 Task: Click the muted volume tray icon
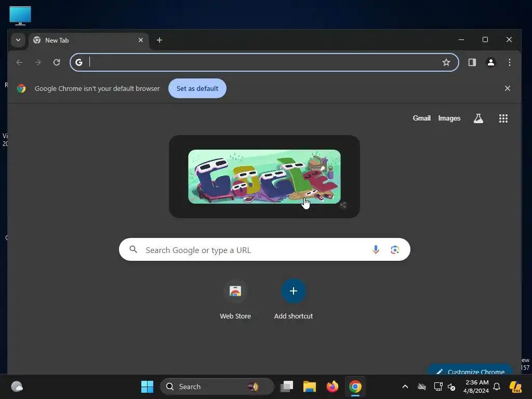click(451, 387)
